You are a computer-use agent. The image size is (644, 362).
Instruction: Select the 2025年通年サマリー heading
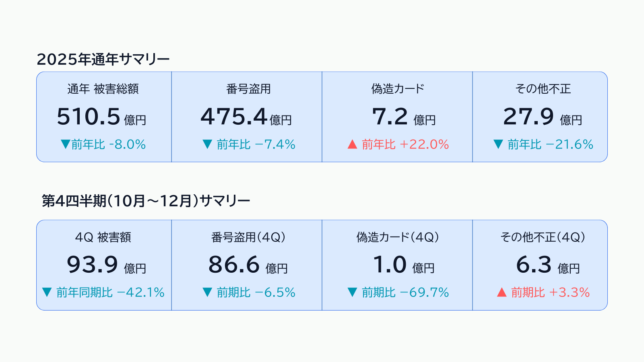tap(103, 60)
